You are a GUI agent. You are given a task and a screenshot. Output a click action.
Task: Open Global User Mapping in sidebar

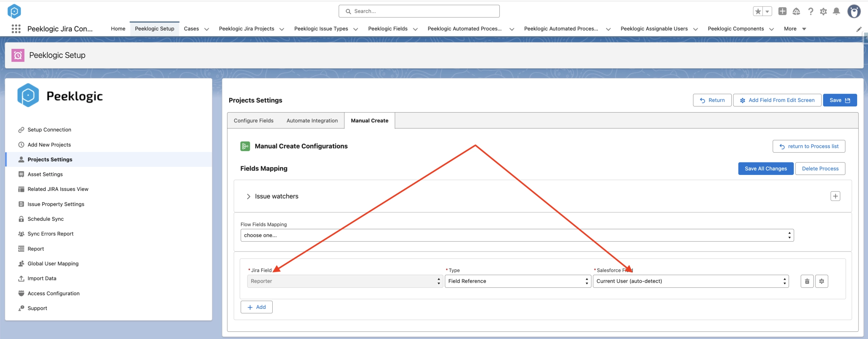coord(53,263)
